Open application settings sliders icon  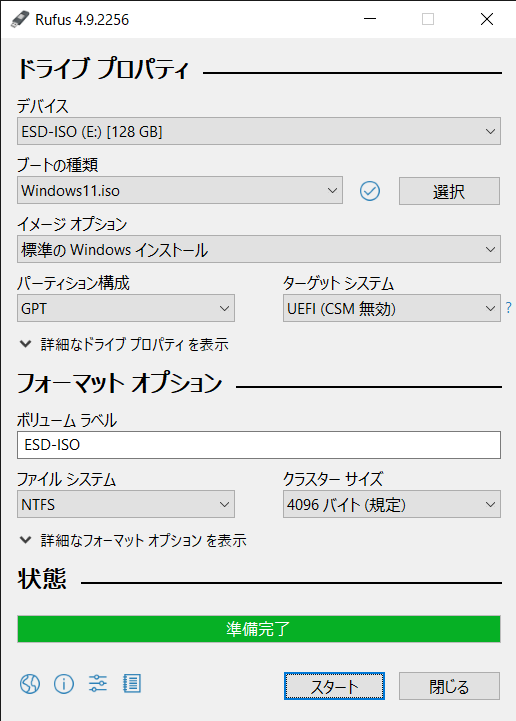coord(97,684)
